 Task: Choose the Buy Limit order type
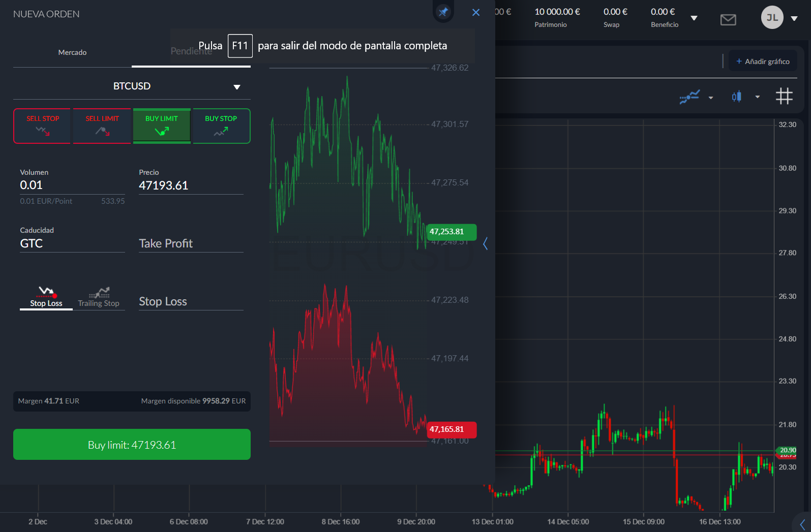162,126
